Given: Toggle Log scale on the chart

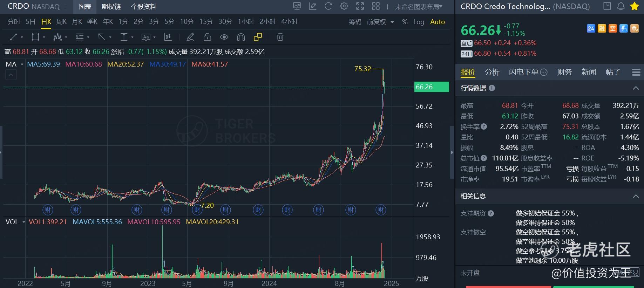Looking at the screenshot, I should click(x=419, y=22).
